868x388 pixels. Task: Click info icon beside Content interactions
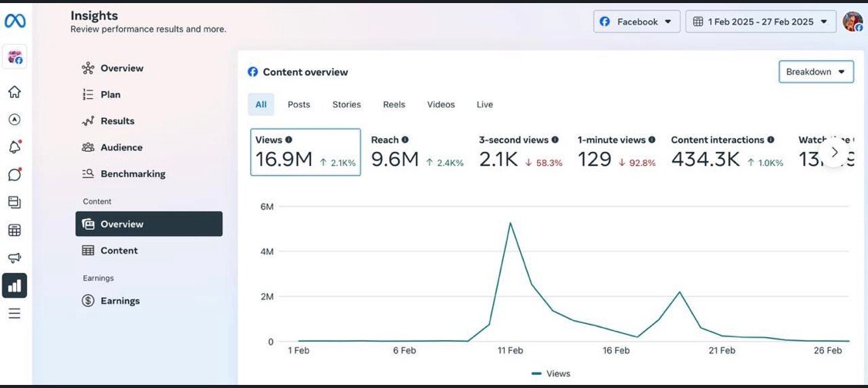[771, 140]
